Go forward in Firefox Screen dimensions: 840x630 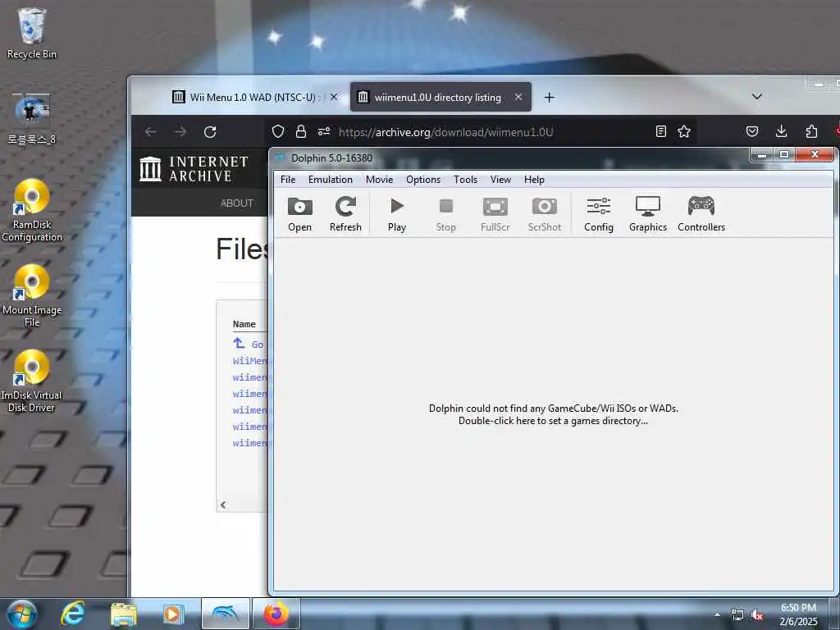pyautogui.click(x=180, y=132)
